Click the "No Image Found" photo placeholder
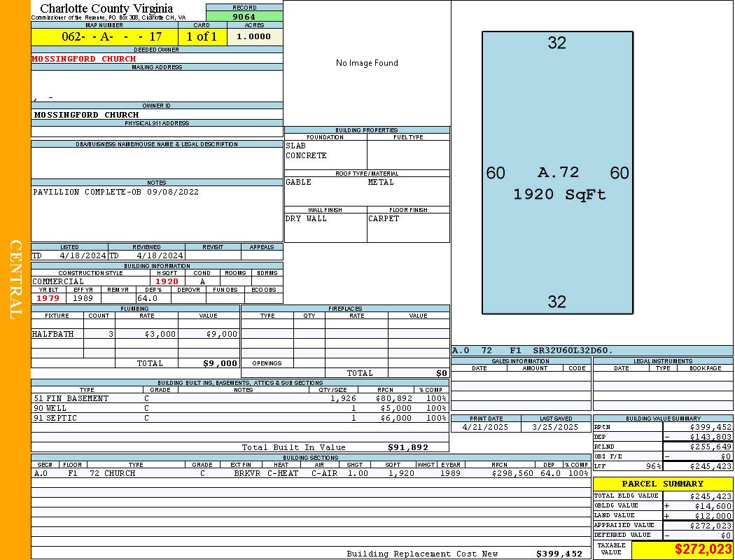The height and width of the screenshot is (560, 735). (367, 63)
